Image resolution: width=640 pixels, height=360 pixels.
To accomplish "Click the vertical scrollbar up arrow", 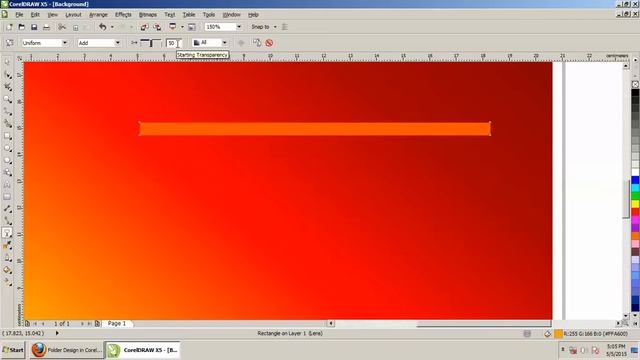I will coord(626,66).
